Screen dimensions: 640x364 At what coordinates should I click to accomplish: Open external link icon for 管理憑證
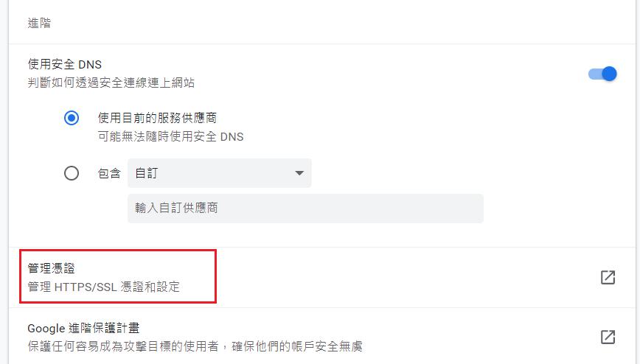(x=608, y=278)
